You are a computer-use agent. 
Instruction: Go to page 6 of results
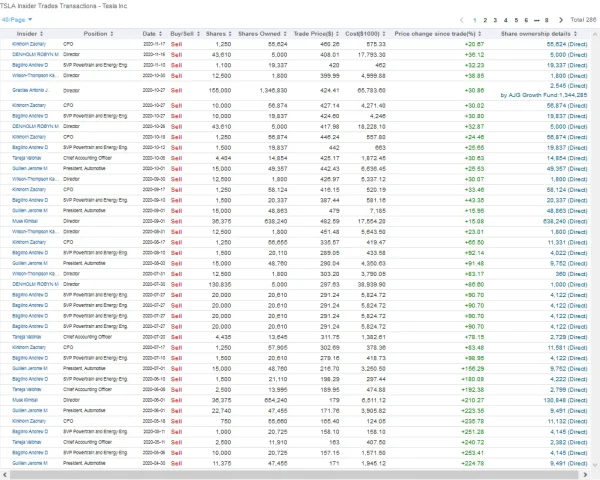coord(526,20)
